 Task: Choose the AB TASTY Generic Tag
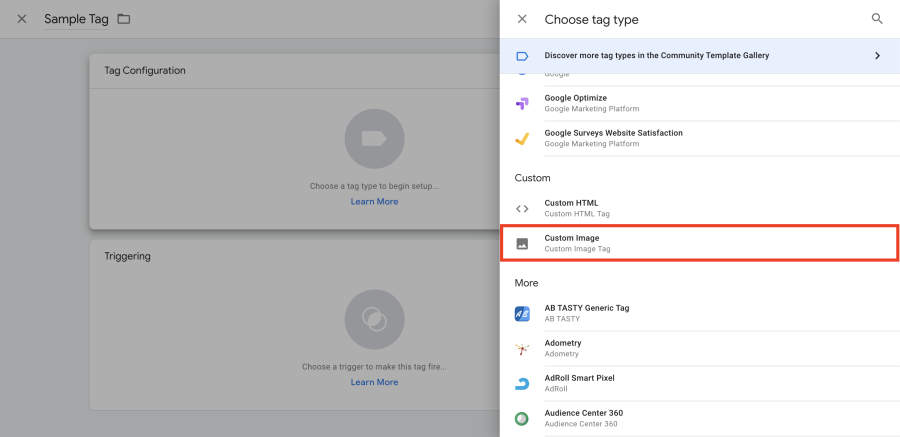tap(700, 314)
